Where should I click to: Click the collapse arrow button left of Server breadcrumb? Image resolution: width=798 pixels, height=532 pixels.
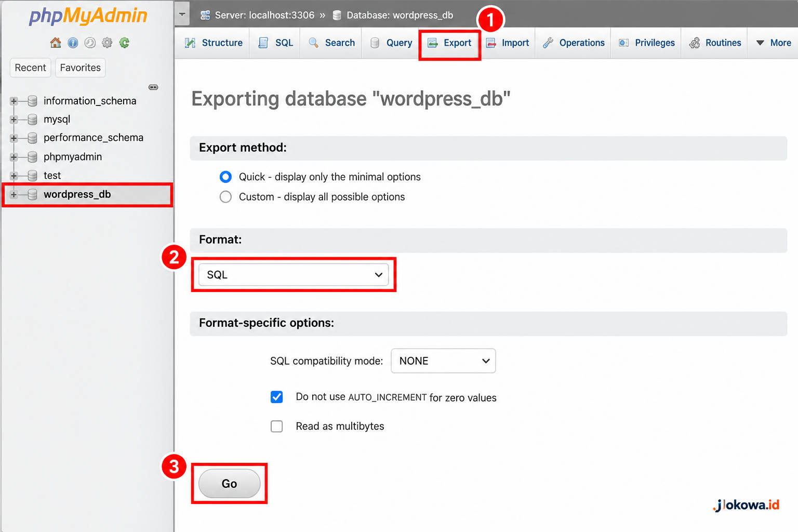182,14
